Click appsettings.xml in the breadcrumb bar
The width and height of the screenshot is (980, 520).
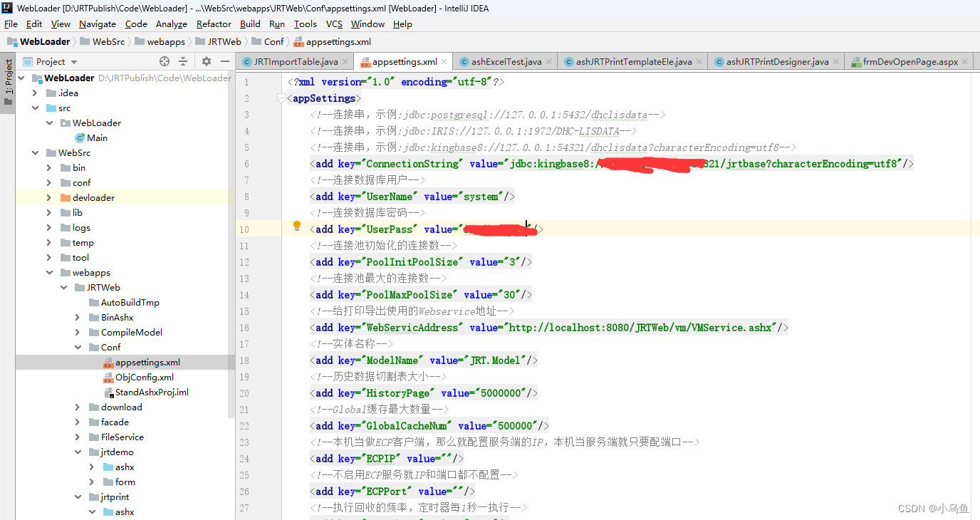[332, 41]
